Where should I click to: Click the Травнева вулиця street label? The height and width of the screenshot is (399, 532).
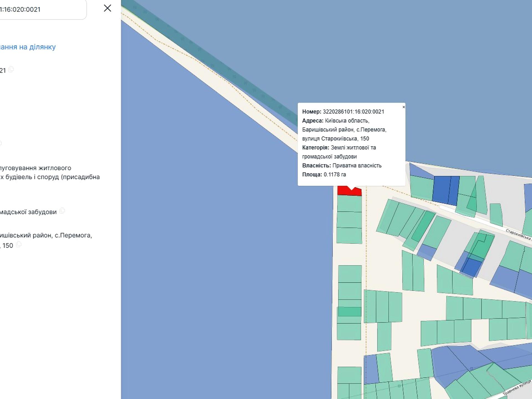click(516, 388)
